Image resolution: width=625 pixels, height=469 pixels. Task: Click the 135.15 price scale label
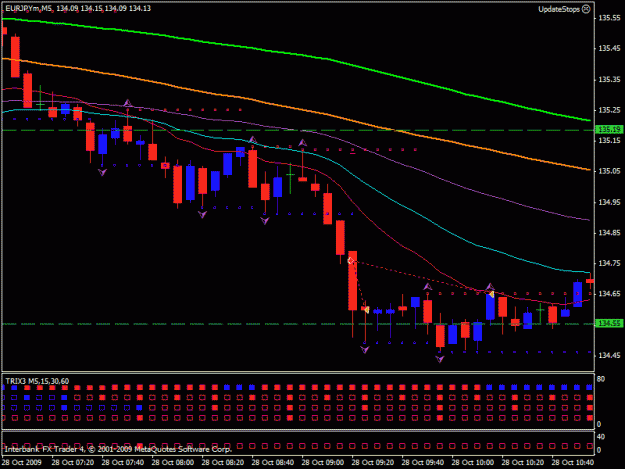coord(609,140)
